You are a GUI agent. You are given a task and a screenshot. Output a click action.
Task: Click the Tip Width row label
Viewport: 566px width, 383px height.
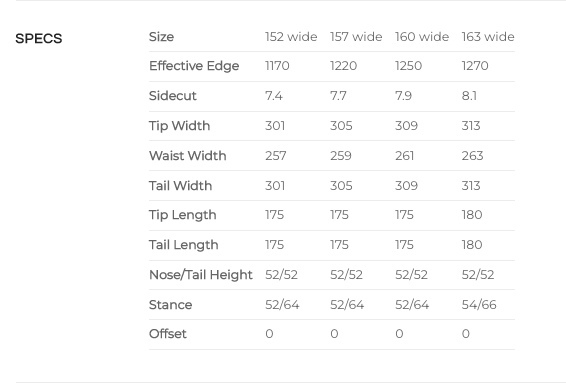coord(179,126)
